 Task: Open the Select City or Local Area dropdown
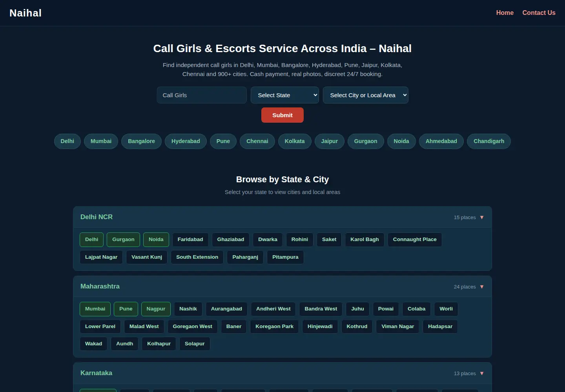366,95
